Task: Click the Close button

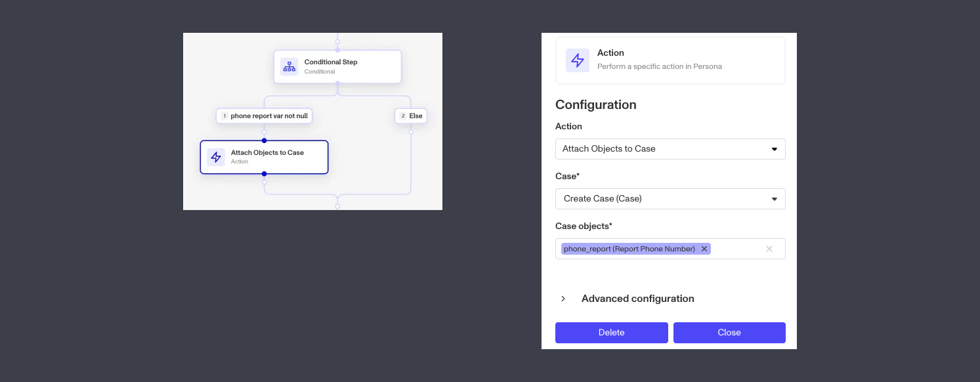Action: 729,333
